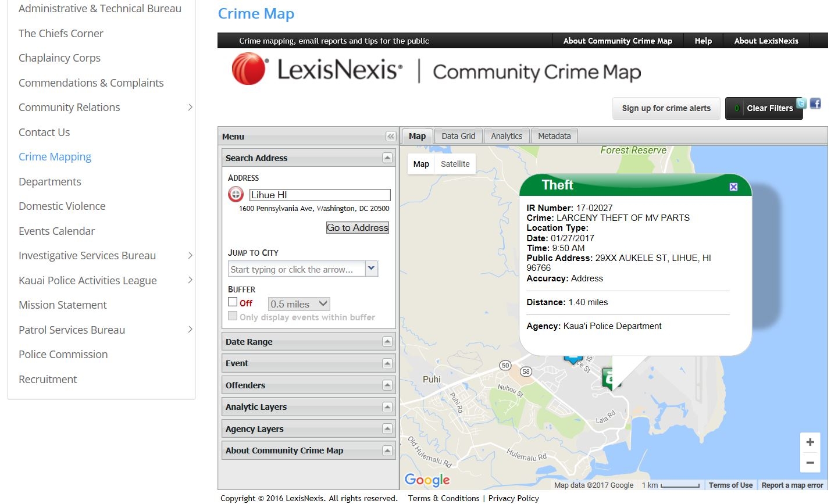
Task: Open the Analytics tab
Action: [506, 135]
